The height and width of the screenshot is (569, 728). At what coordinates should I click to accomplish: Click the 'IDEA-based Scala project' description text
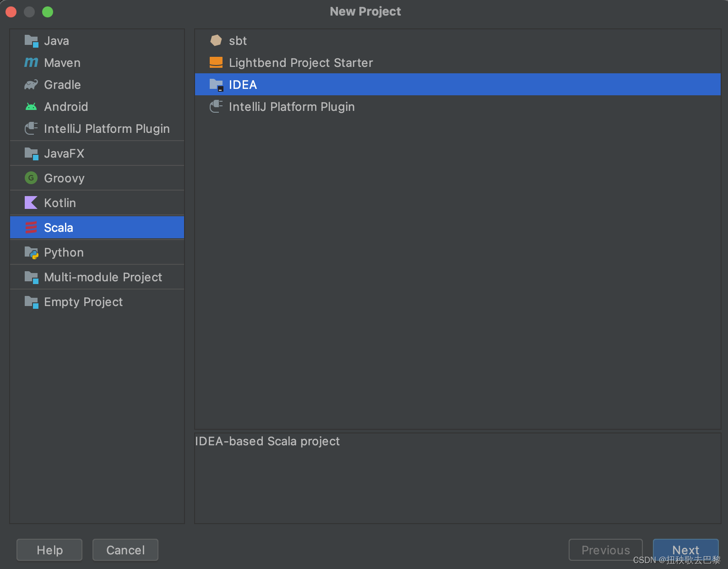click(x=267, y=441)
